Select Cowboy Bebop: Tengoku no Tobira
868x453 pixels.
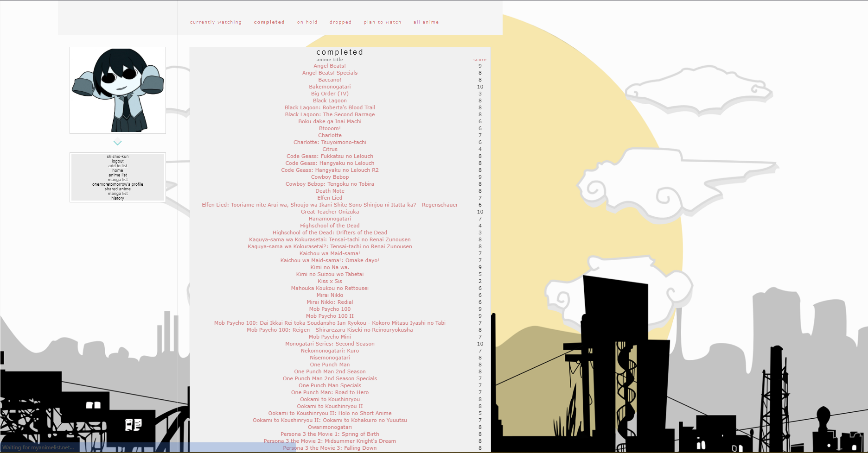click(330, 184)
